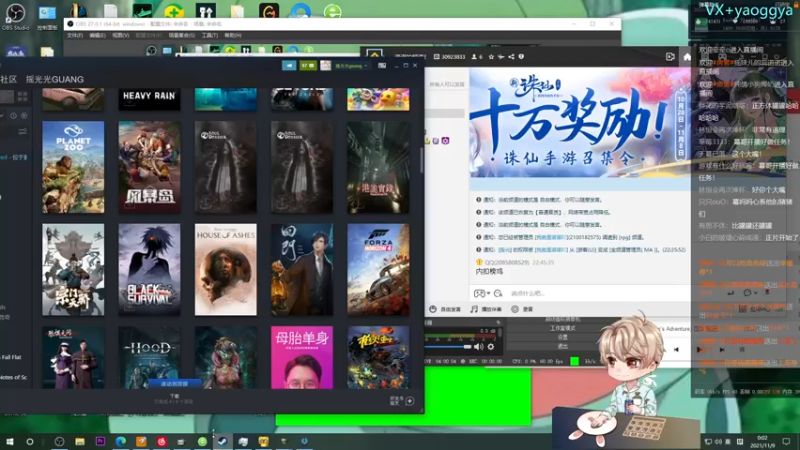Viewport: 800px width, 450px height.
Task: Switch Steam library to grid view
Action: click(22, 96)
